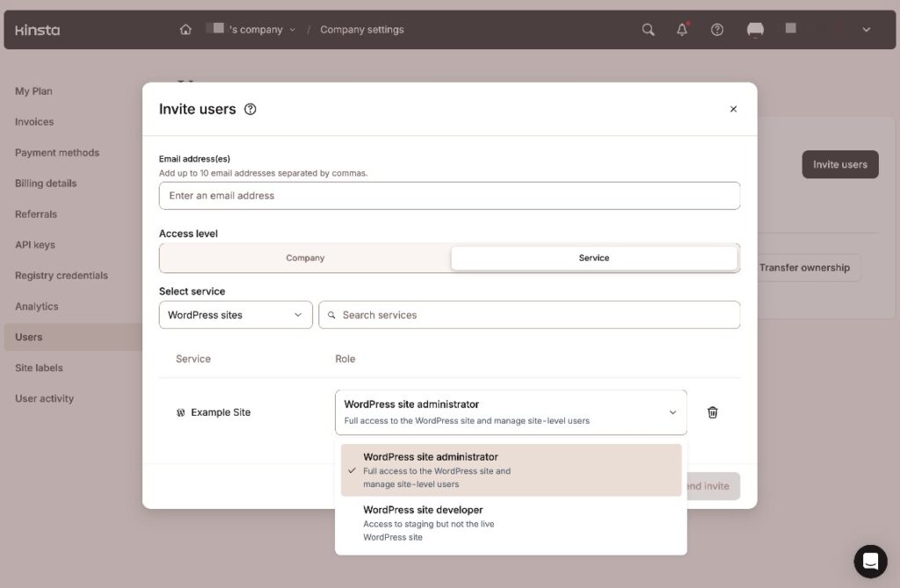The width and height of the screenshot is (900, 588).
Task: Switch access level to Company
Action: point(305,258)
